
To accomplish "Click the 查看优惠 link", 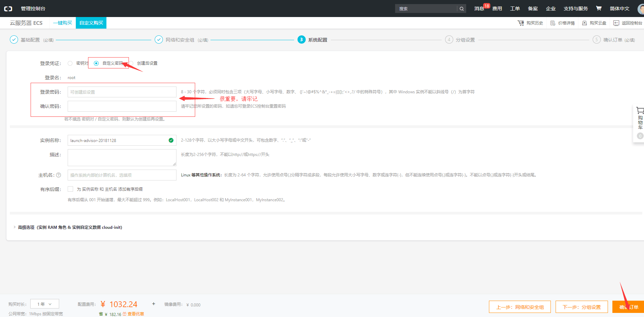I will (136, 314).
